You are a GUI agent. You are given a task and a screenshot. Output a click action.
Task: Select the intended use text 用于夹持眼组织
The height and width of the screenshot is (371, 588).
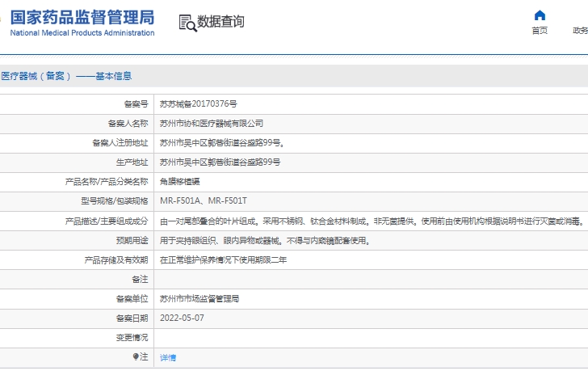pos(266,240)
